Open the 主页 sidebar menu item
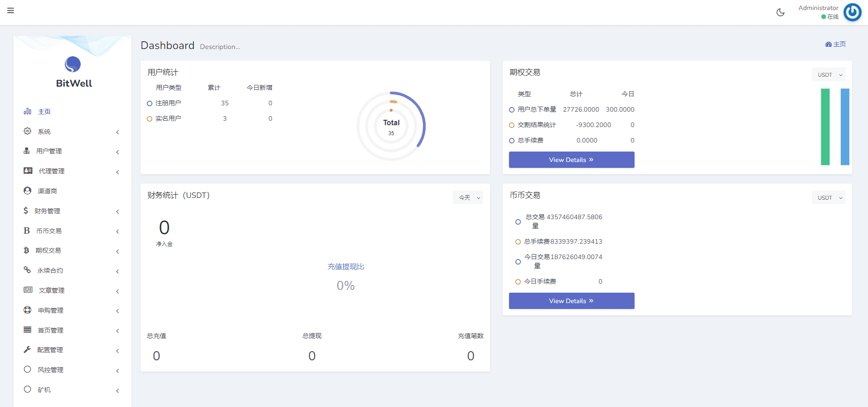Viewport: 868px width, 407px height. 44,112
